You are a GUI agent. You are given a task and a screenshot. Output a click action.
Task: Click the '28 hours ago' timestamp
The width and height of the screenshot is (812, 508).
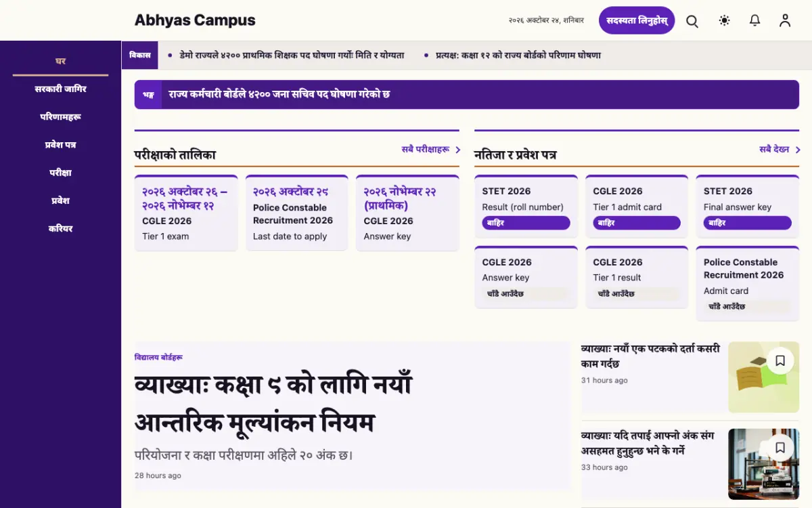point(158,475)
